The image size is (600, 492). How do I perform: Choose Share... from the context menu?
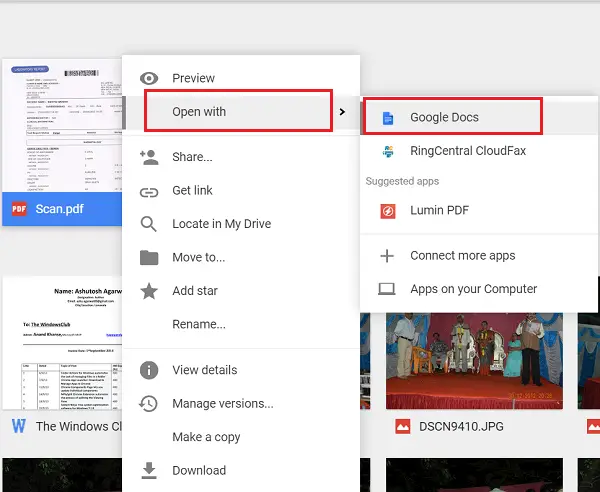(x=241, y=157)
